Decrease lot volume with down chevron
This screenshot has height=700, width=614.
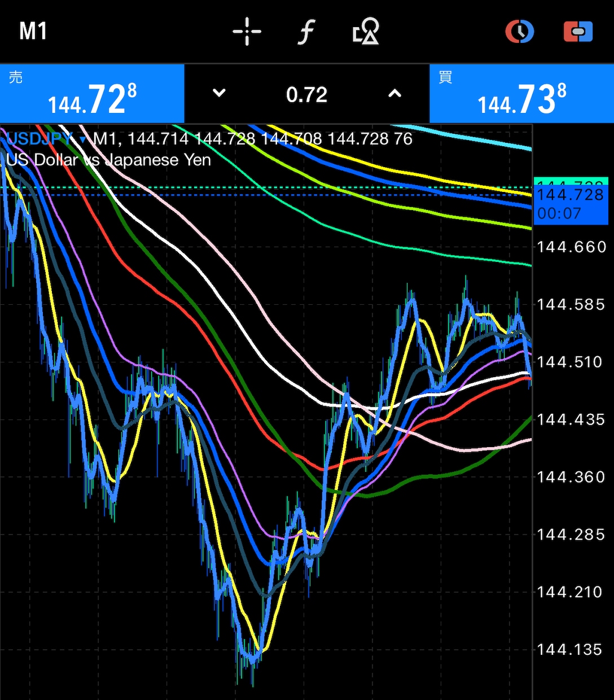pyautogui.click(x=219, y=93)
